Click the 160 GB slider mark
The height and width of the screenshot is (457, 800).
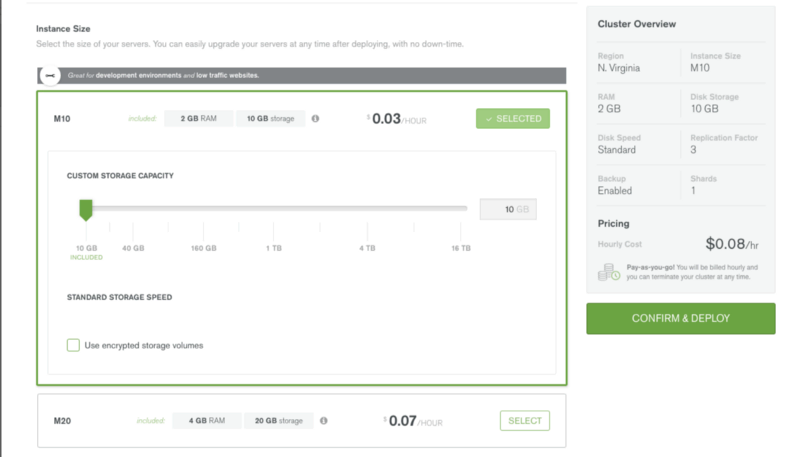coord(204,248)
